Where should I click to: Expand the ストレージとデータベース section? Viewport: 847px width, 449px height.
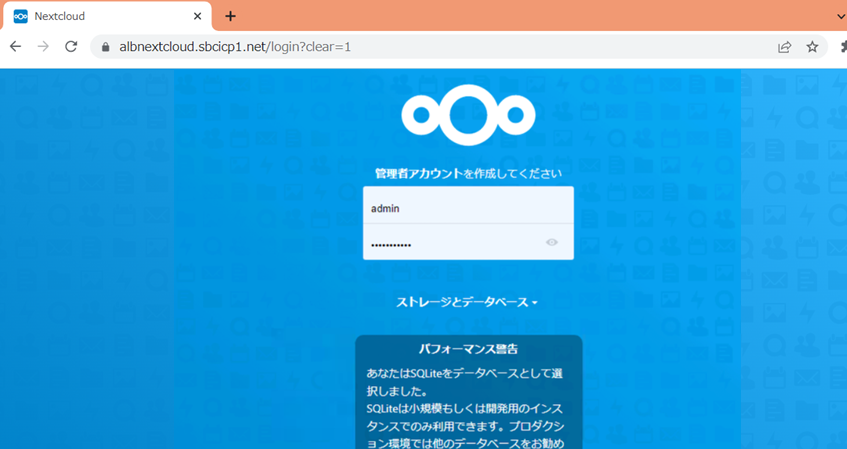coord(467,302)
